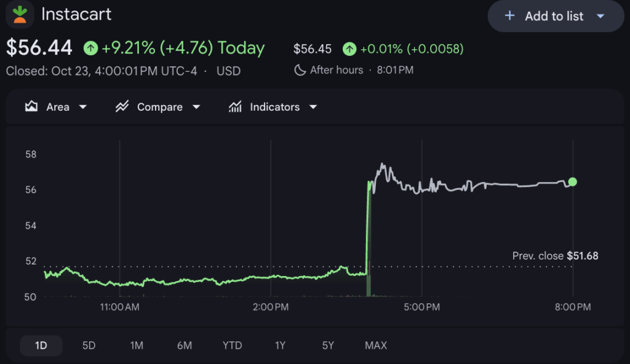The image size is (630, 364).
Task: Click the $56.44 closing price
Action: point(39,47)
